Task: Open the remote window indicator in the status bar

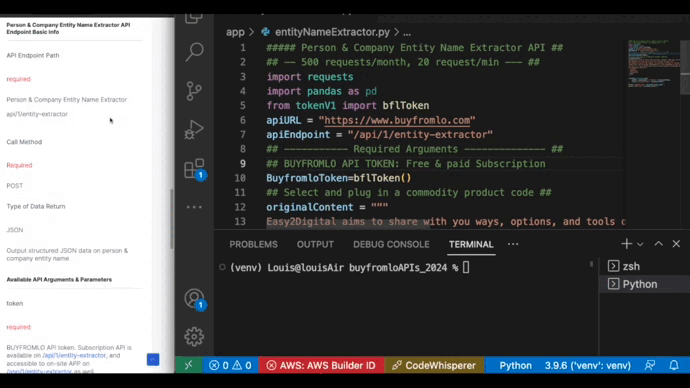Action: (189, 365)
